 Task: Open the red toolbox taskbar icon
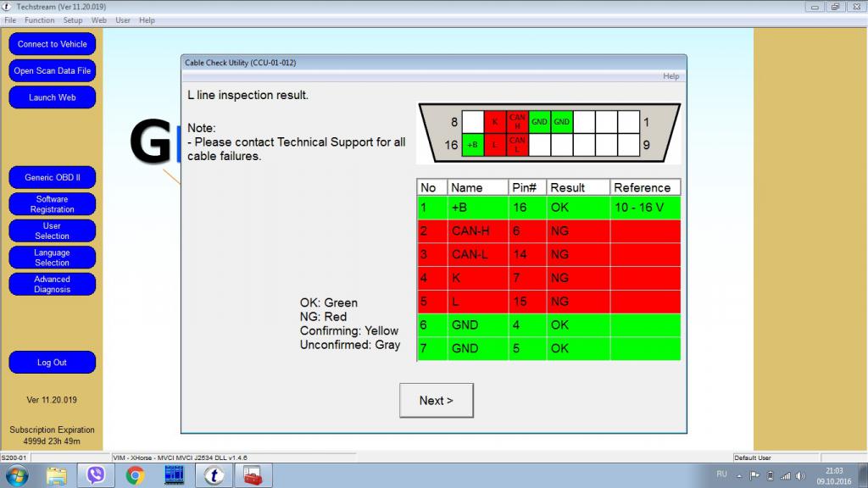[253, 475]
